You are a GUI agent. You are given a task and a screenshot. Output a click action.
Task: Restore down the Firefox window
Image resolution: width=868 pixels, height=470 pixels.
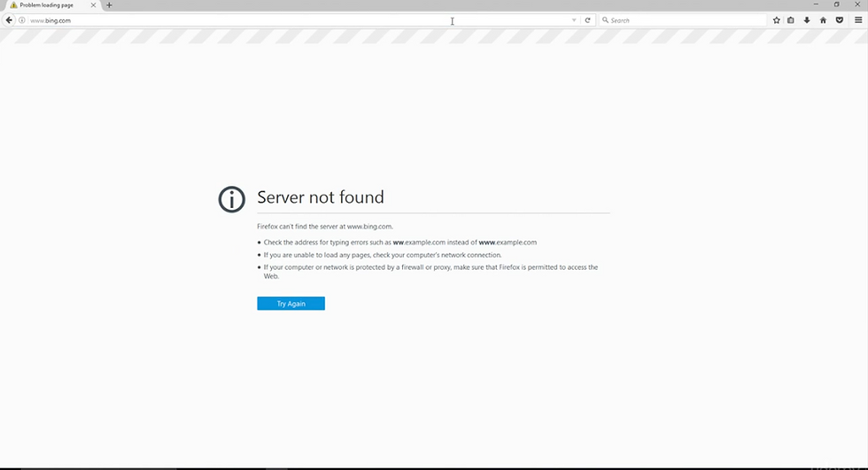[x=836, y=4]
